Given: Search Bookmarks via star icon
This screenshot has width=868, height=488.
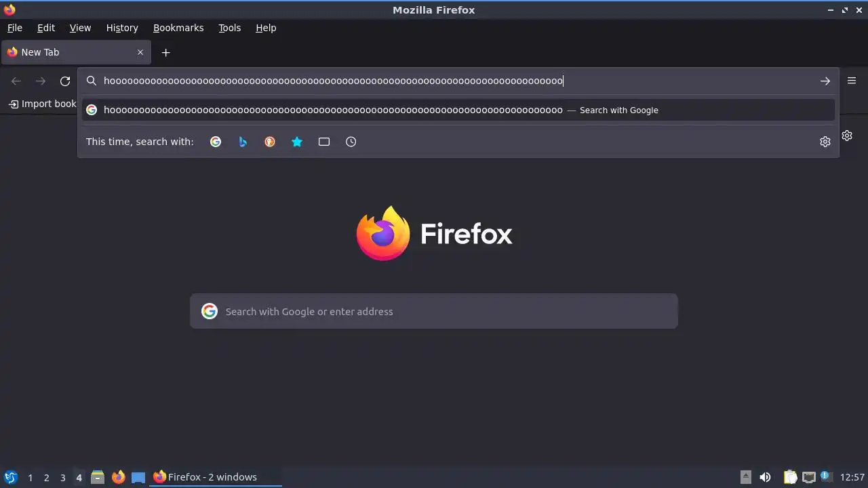Looking at the screenshot, I should tap(297, 142).
